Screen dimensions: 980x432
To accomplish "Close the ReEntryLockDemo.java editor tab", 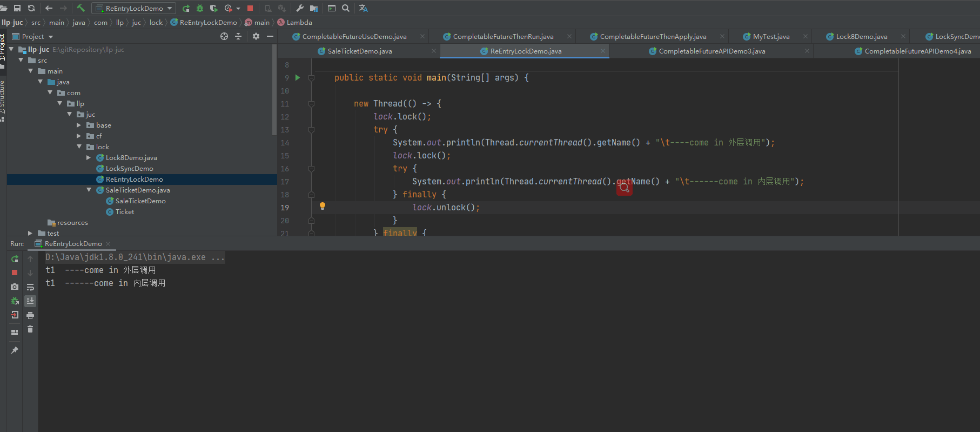I will click(603, 51).
